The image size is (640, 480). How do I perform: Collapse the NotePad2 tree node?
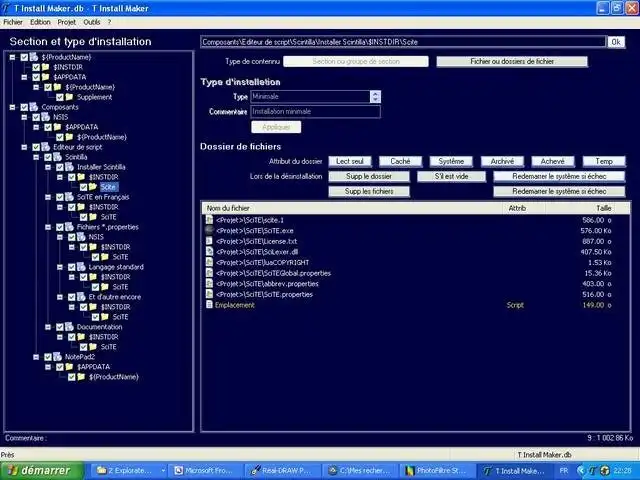pos(36,357)
